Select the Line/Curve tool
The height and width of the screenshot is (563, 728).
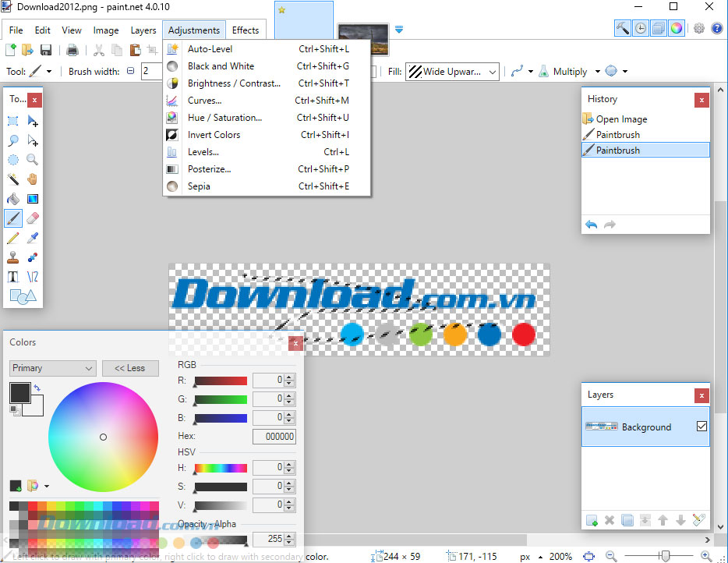coord(33,277)
